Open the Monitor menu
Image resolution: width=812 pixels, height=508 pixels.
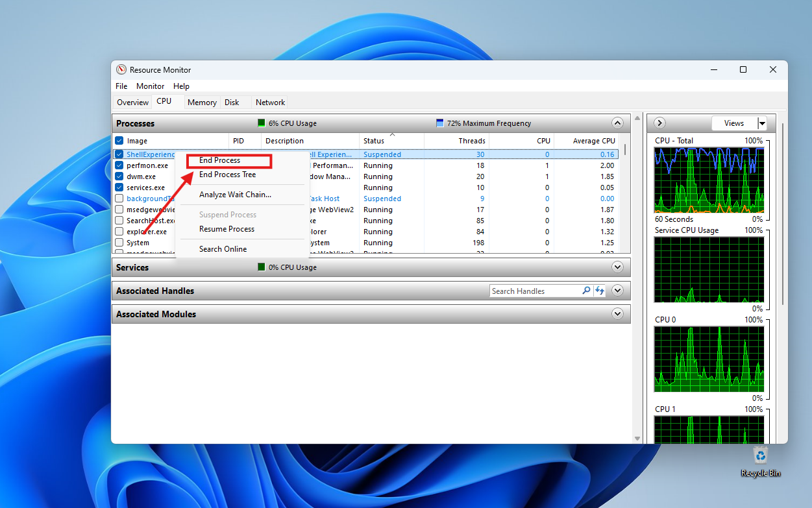[150, 86]
